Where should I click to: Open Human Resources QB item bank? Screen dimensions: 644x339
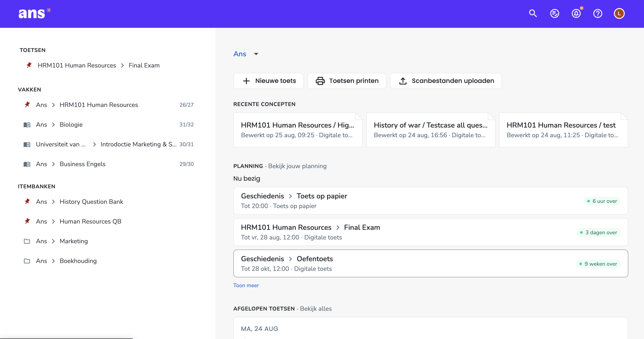pyautogui.click(x=90, y=221)
